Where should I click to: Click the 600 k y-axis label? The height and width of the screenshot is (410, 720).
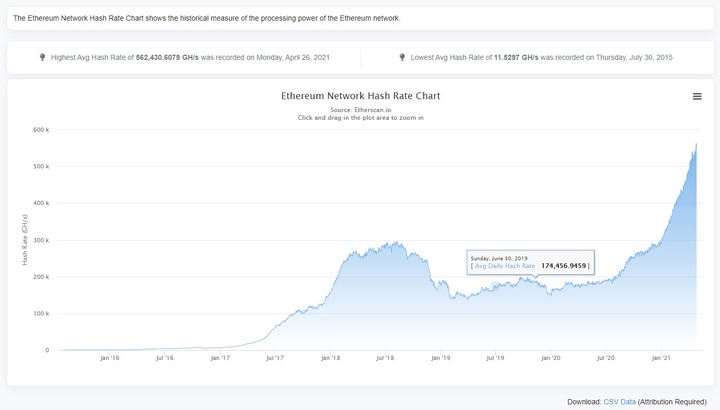click(41, 129)
